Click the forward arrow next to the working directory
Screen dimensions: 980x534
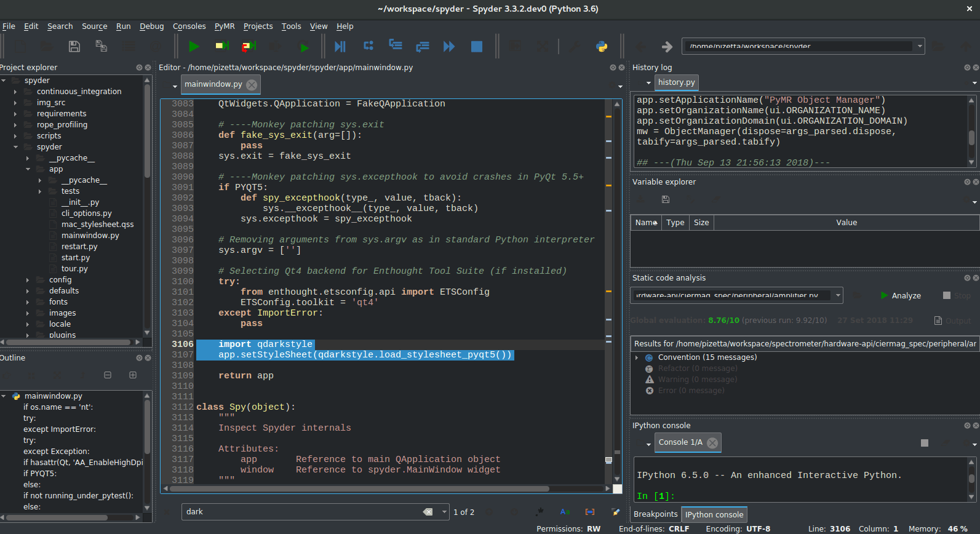pos(667,46)
